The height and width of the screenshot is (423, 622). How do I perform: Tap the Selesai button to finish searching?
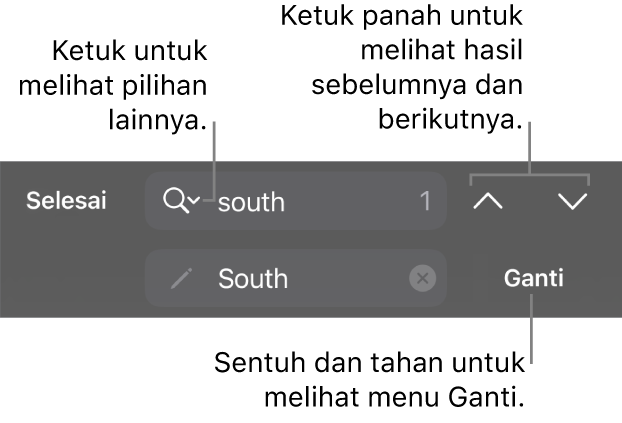click(66, 200)
